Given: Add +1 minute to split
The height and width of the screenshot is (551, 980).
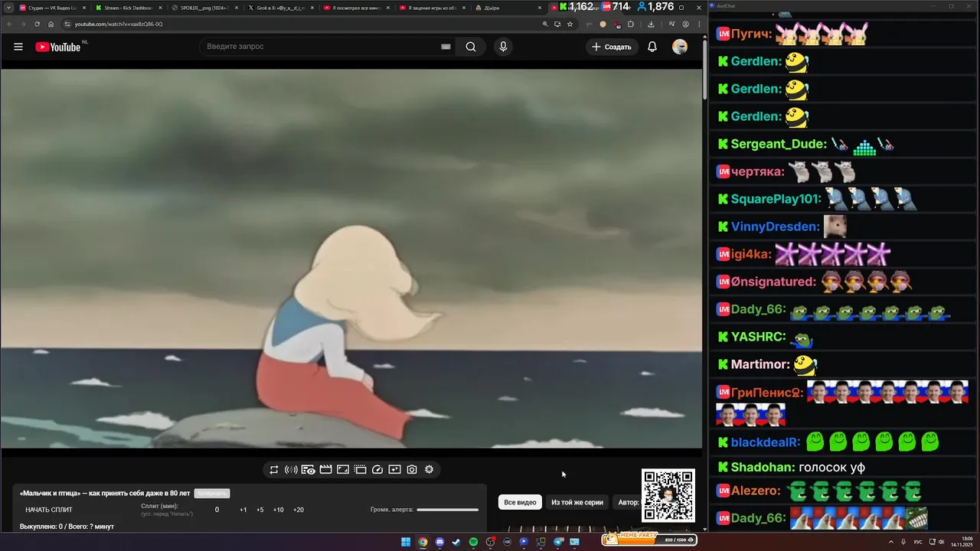Looking at the screenshot, I should (243, 510).
